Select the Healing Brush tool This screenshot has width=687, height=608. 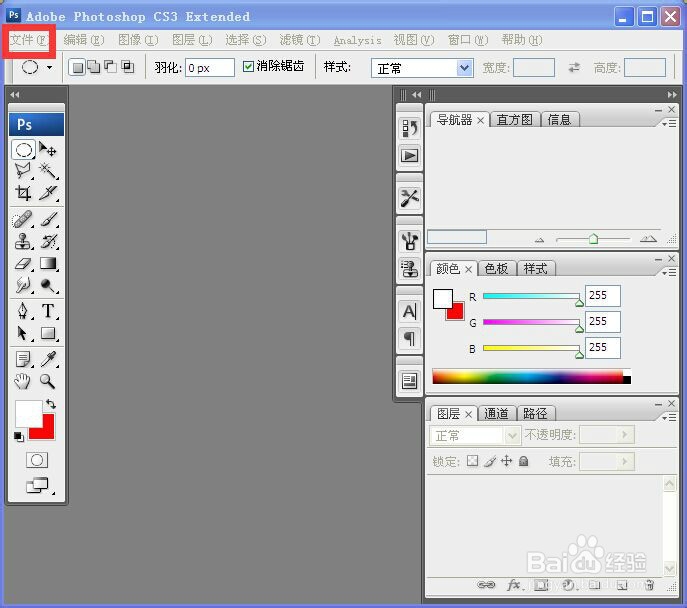(24, 219)
